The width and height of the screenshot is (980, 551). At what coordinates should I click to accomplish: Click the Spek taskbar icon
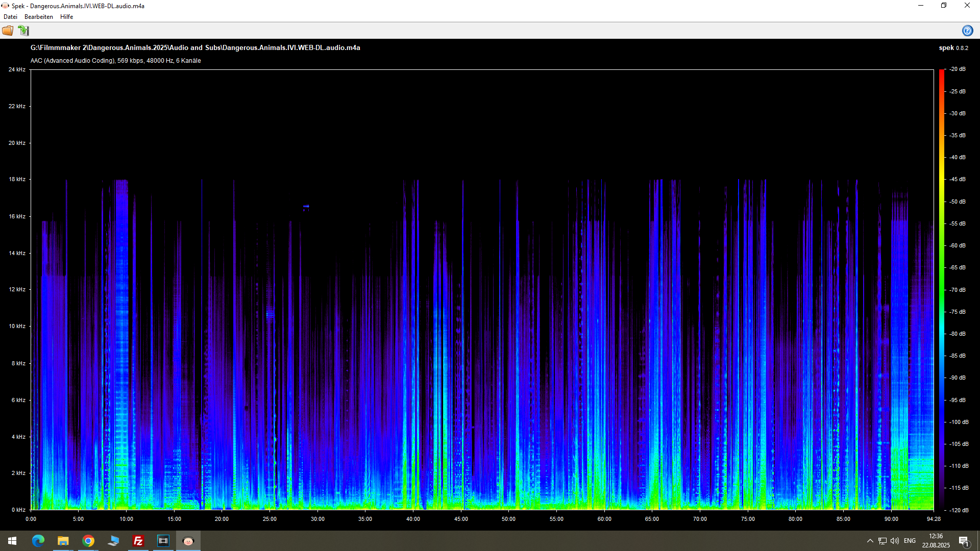coord(188,541)
